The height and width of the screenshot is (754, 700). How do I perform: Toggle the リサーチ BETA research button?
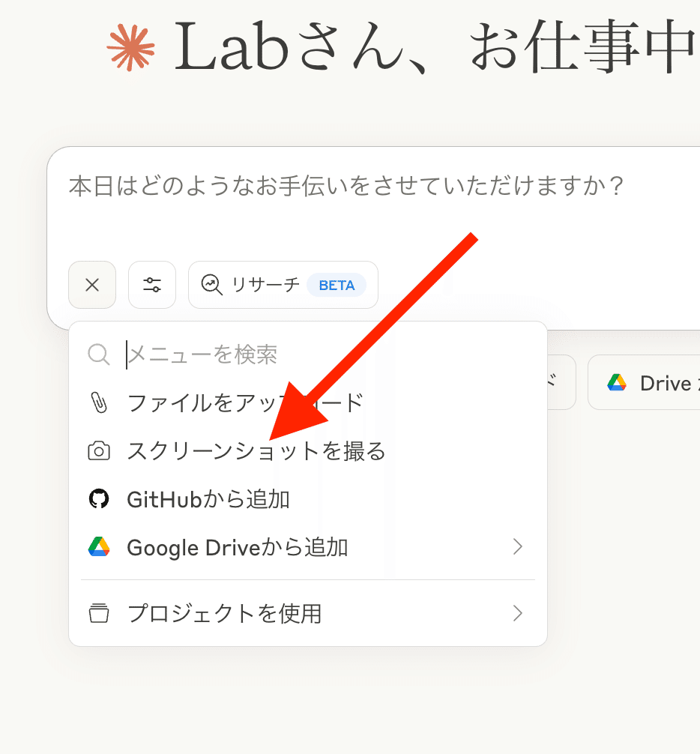tap(283, 285)
